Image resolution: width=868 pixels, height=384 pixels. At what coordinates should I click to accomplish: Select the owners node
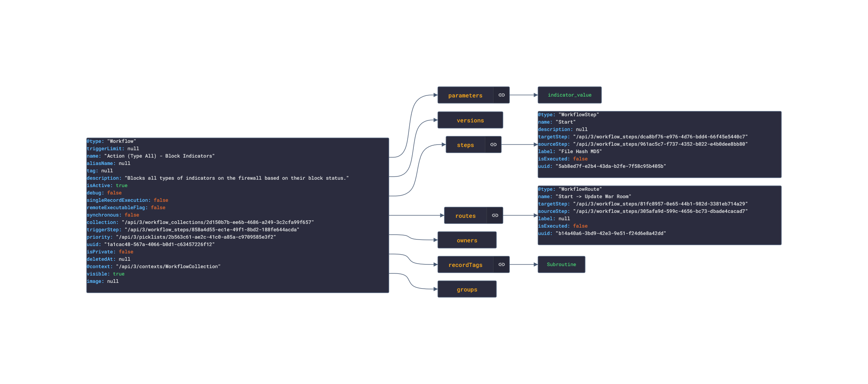click(467, 240)
